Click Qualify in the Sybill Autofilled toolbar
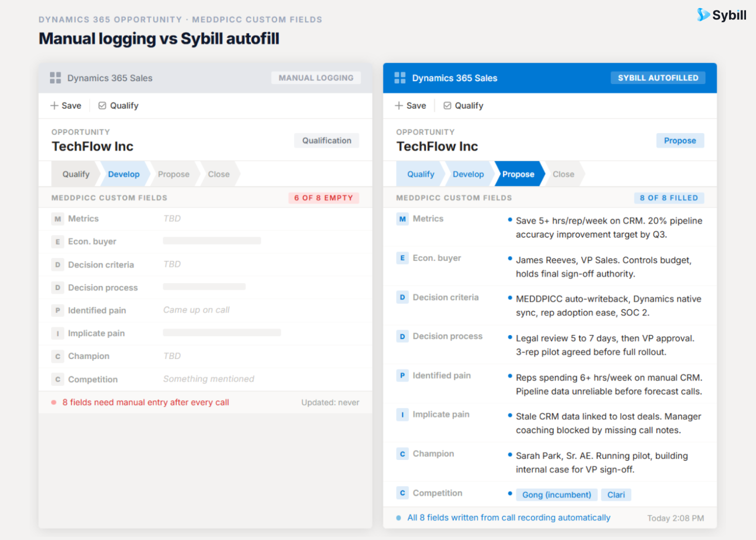756x540 pixels. 463,106
